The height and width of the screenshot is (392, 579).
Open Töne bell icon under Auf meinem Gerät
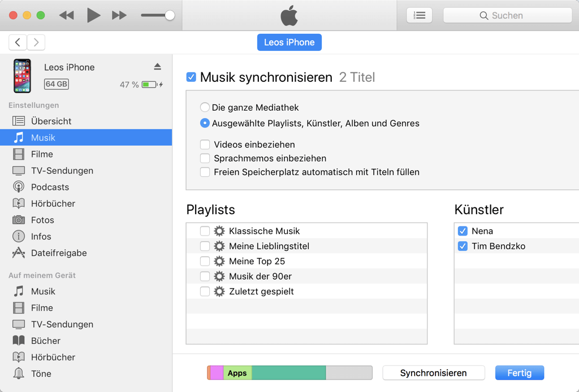point(19,374)
